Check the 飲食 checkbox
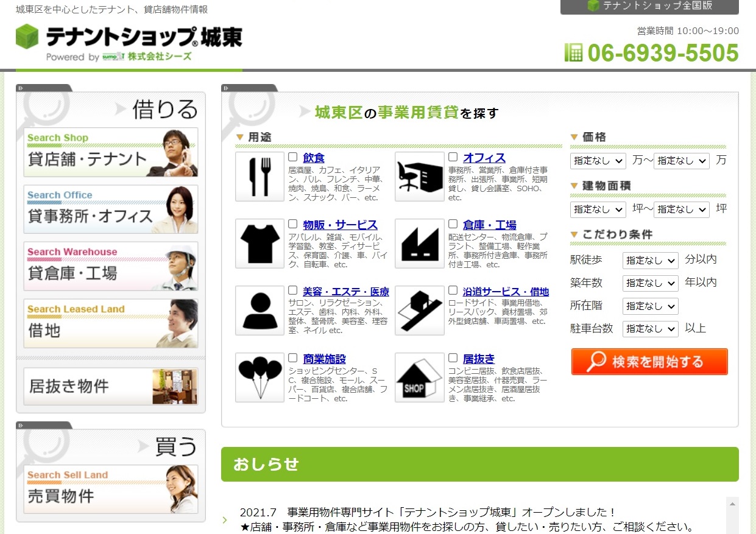 pos(293,157)
